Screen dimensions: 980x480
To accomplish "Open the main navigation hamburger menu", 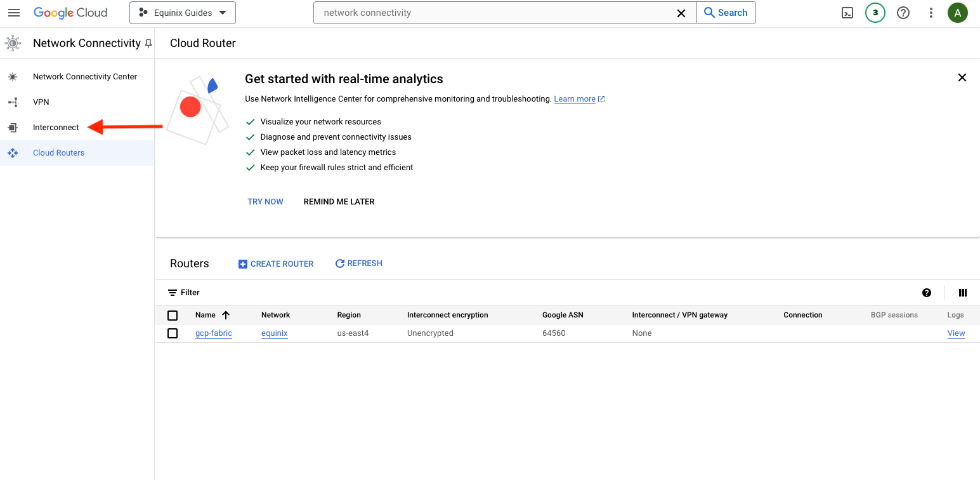I will coord(13,13).
